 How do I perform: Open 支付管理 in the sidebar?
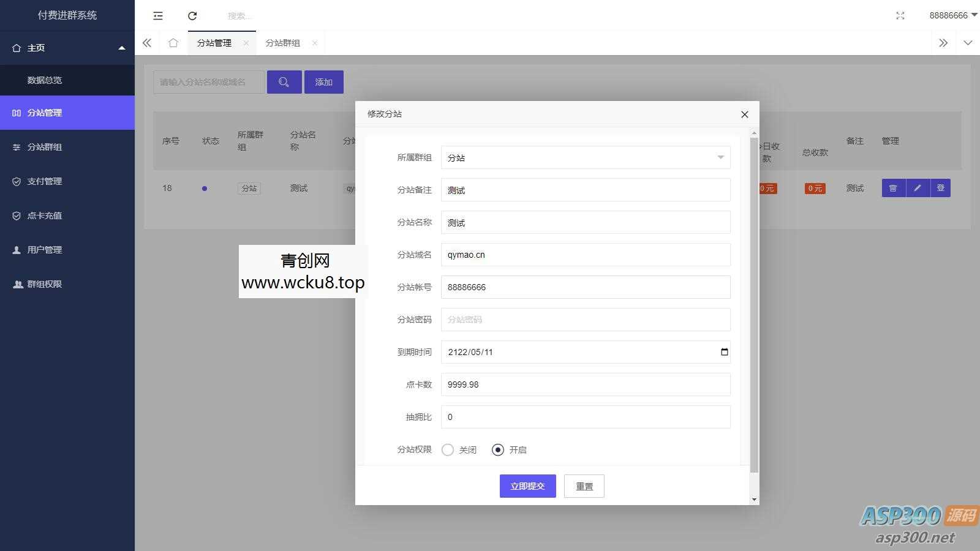click(45, 181)
